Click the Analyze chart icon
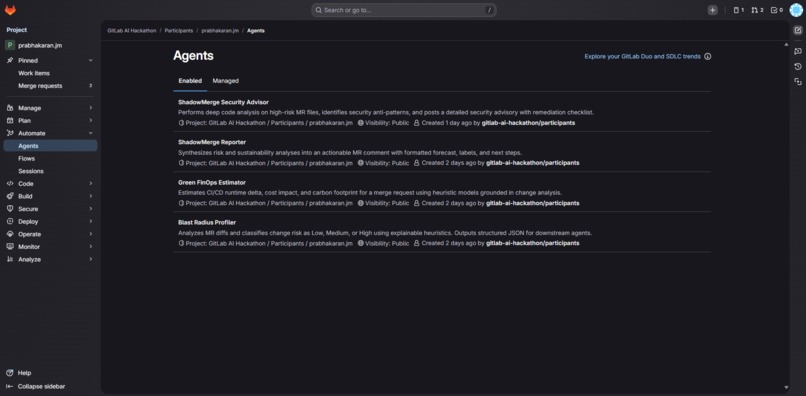This screenshot has height=396, width=806. [x=10, y=259]
